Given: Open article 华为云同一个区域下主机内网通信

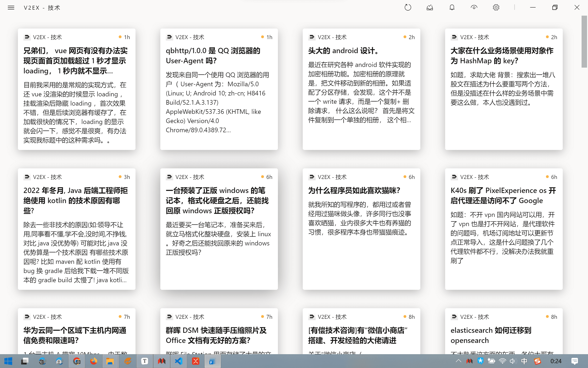Looking at the screenshot, I should point(76,331).
